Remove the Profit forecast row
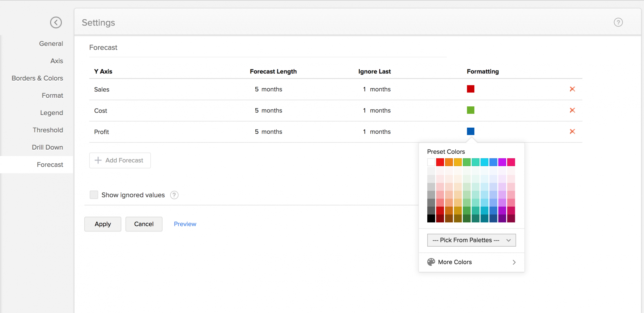644x313 pixels. click(572, 132)
